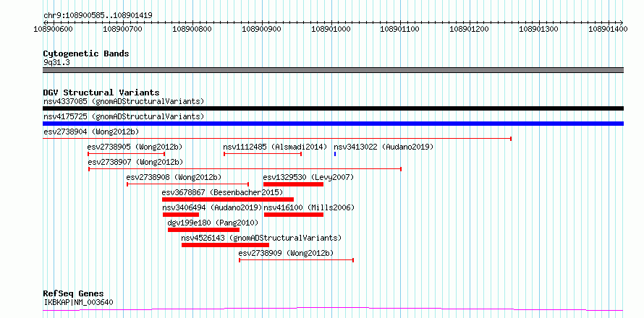Open the nsv1112485 (Alsmadi2014) variant
The width and height of the screenshot is (644, 318).
point(275,147)
